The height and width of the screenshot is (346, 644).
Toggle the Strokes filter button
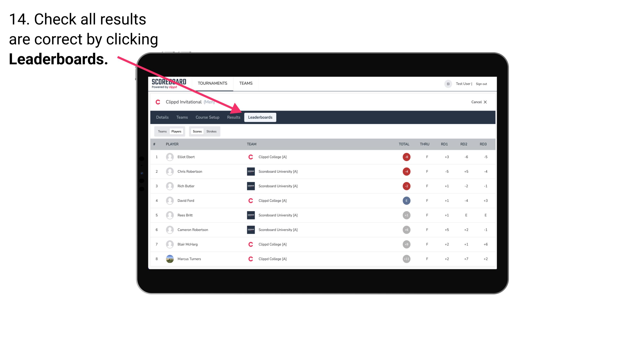click(212, 131)
